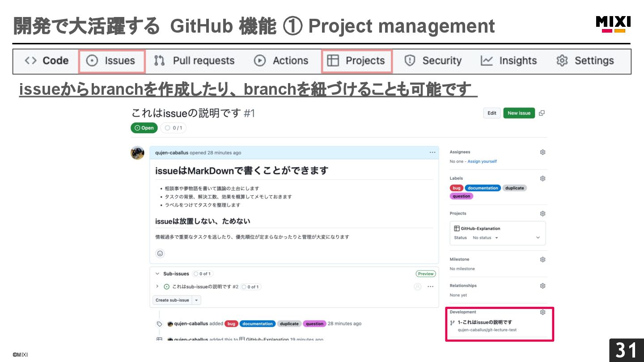Image resolution: width=644 pixels, height=362 pixels.
Task: Click the heading issueはMarkDownで書くことができます
Action: (241, 171)
